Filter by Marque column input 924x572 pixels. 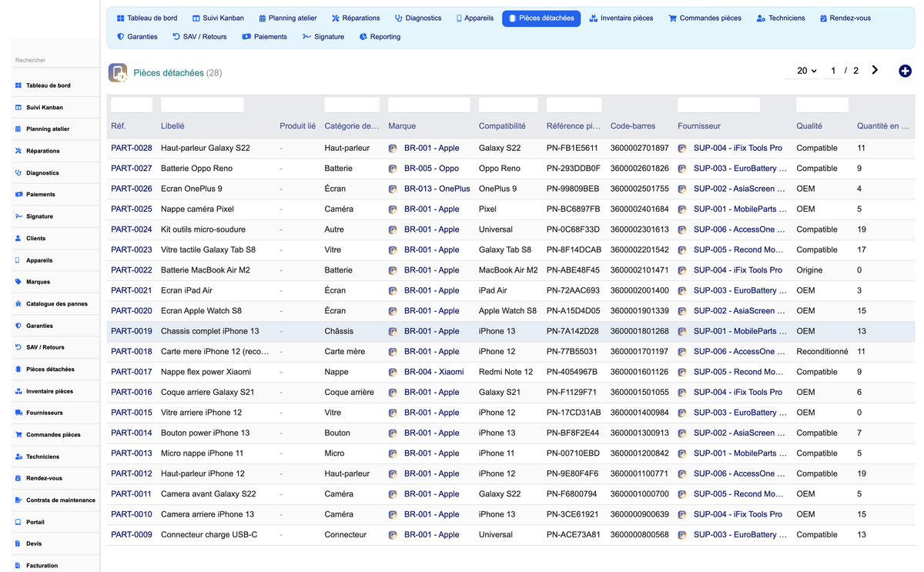click(430, 105)
